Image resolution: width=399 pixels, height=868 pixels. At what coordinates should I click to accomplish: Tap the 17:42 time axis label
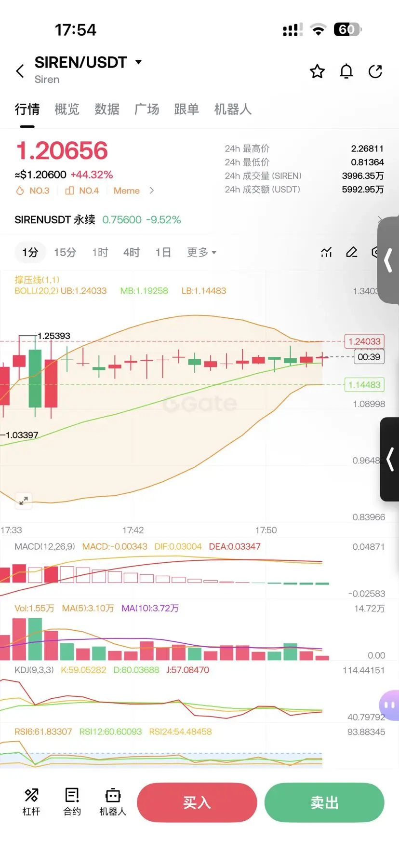pos(133,530)
